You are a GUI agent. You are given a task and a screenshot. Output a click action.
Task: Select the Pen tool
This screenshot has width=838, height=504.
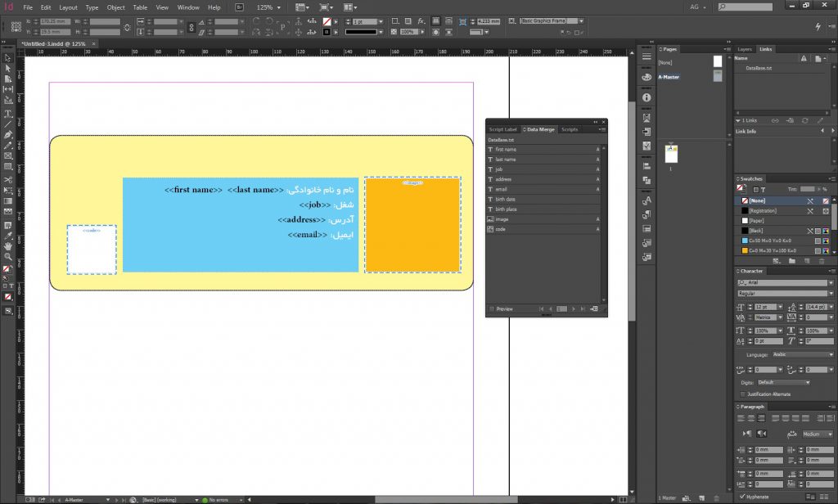pos(8,134)
